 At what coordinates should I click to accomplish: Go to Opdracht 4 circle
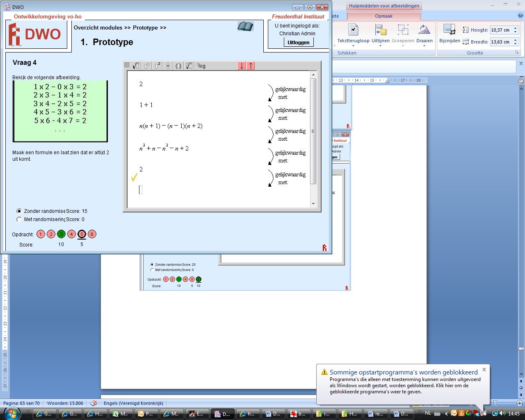click(x=71, y=234)
